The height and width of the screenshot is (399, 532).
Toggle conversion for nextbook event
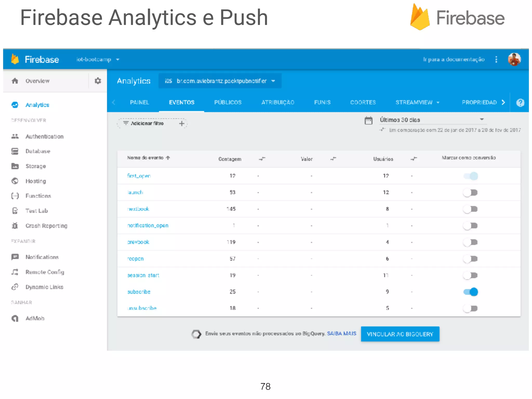[470, 209]
